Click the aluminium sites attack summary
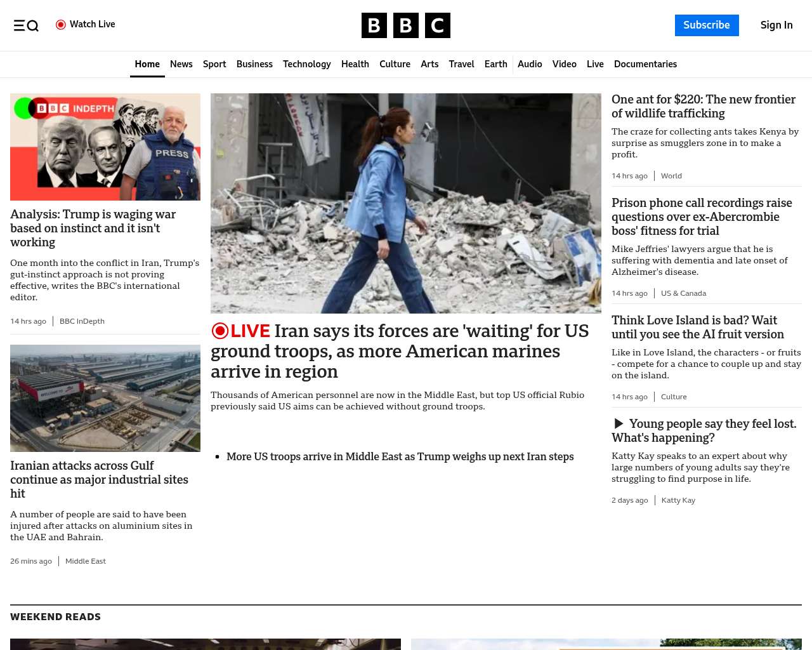The height and width of the screenshot is (650, 812). click(x=101, y=526)
